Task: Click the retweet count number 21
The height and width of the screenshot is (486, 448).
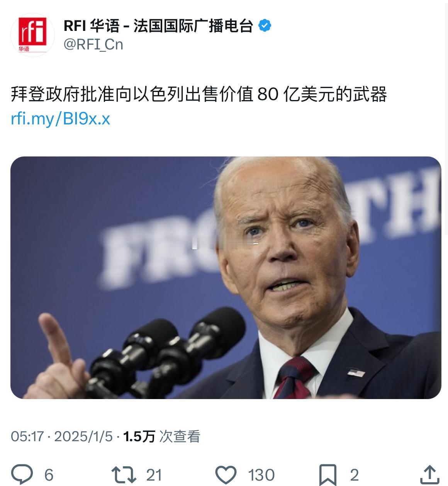Action: pyautogui.click(x=154, y=475)
